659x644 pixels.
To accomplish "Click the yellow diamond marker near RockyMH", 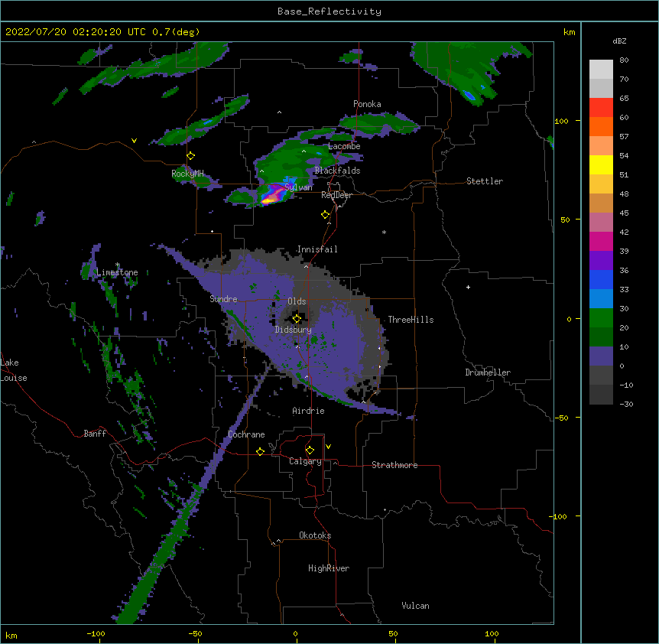I will [191, 156].
